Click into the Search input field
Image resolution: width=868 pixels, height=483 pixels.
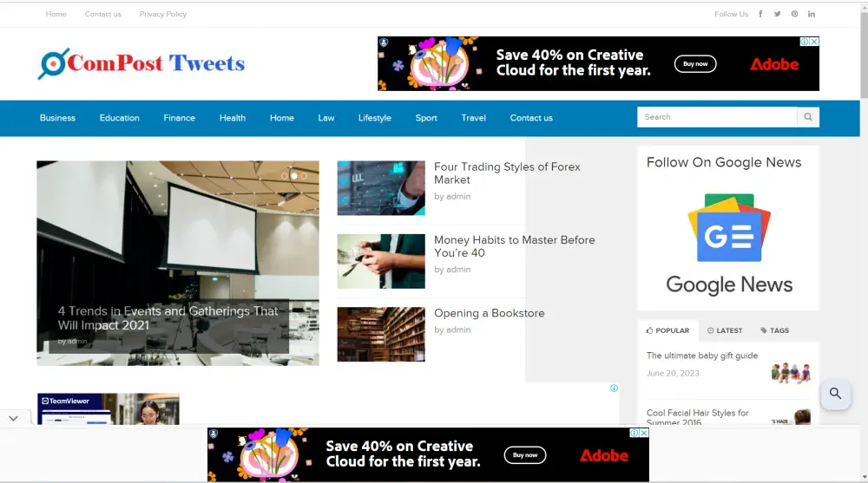[x=716, y=117]
